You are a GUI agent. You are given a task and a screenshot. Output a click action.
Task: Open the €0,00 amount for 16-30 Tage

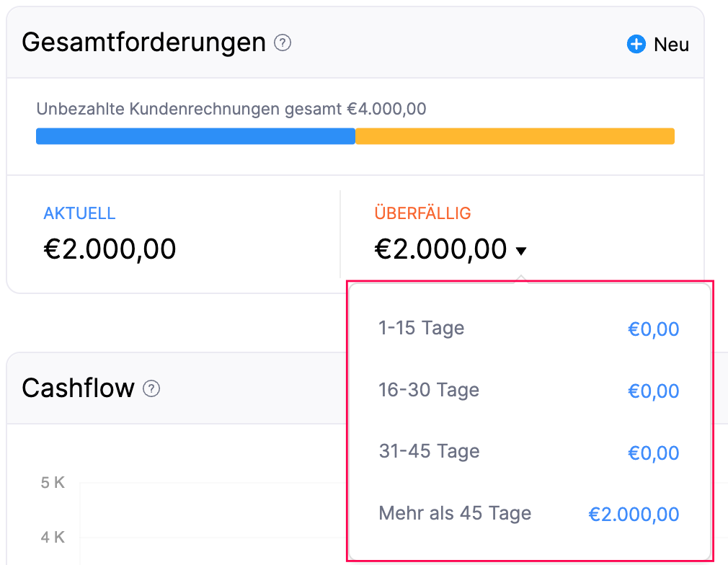[x=653, y=391]
